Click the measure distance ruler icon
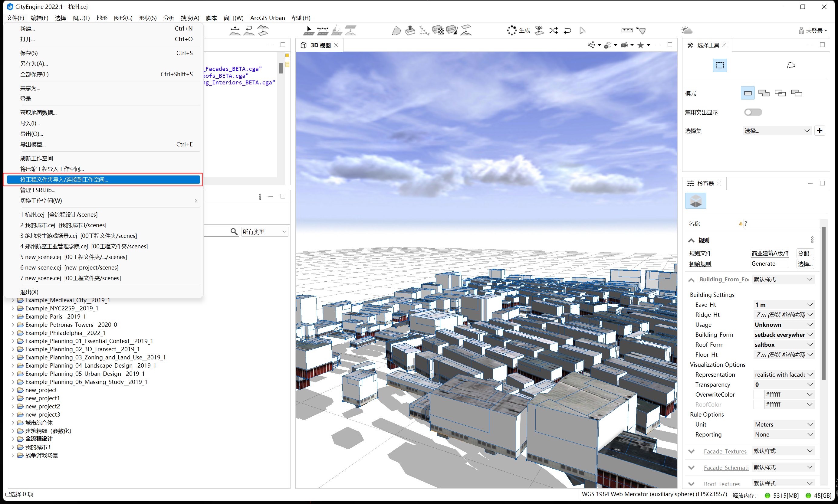Viewport: 838px width, 504px height. pyautogui.click(x=627, y=31)
